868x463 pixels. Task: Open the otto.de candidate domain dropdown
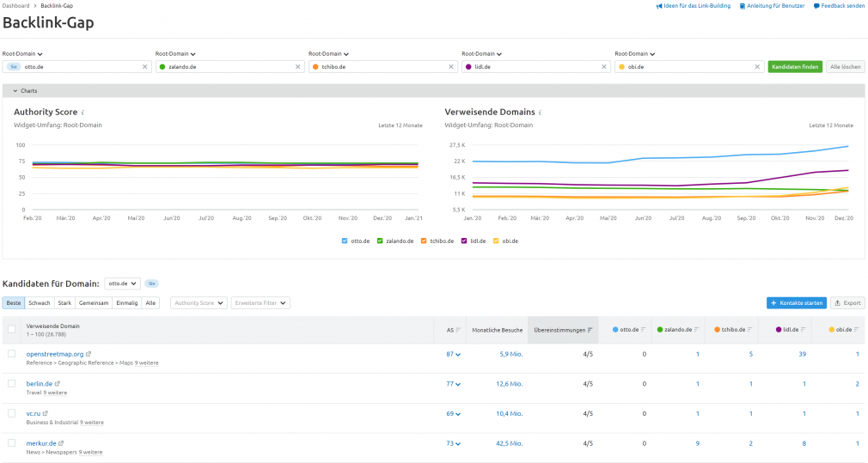click(x=122, y=283)
